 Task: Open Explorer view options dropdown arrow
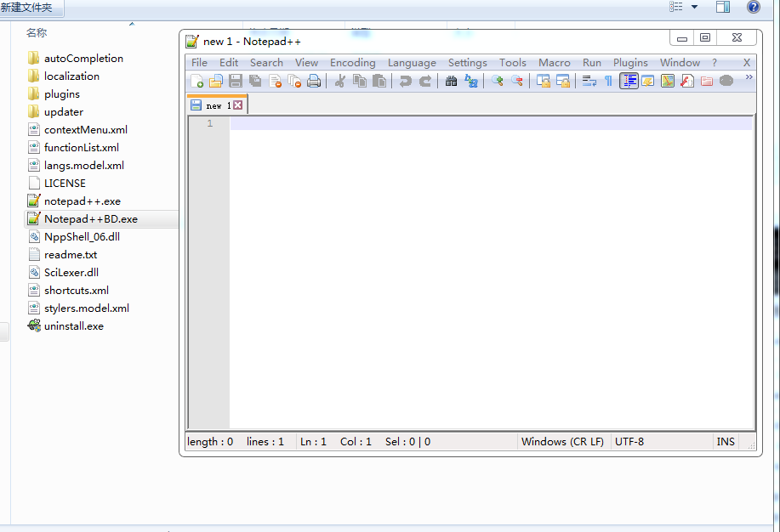coord(694,7)
